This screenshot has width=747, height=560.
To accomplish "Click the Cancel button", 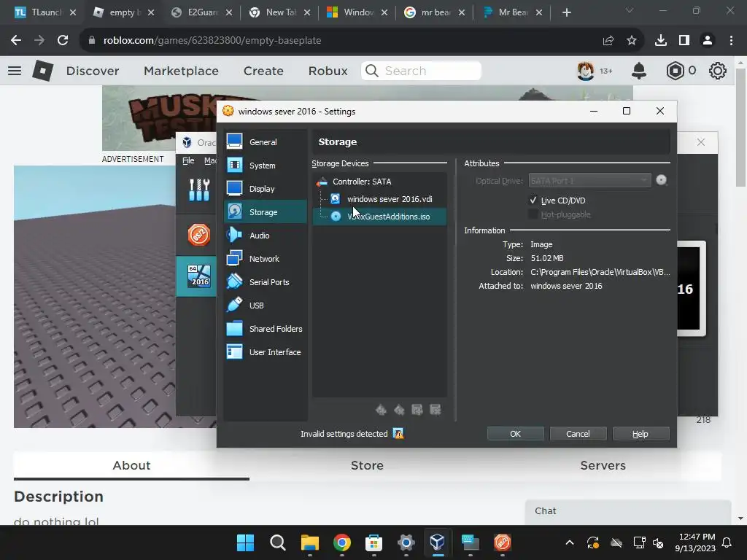I will click(x=578, y=434).
